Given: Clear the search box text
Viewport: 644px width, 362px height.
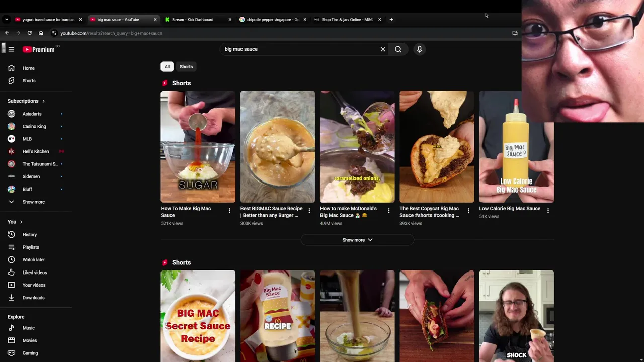Looking at the screenshot, I should point(383,49).
